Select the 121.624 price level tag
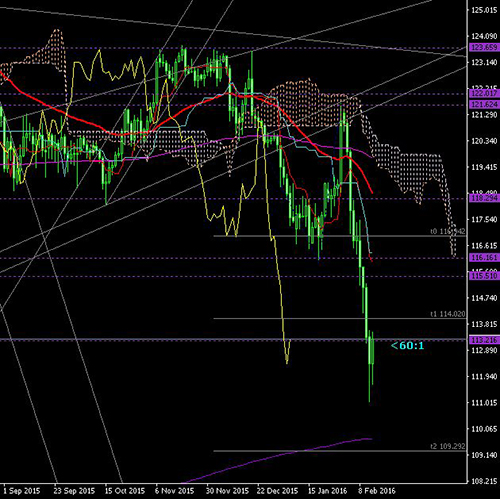This screenshot has height=499, width=500. (484, 105)
